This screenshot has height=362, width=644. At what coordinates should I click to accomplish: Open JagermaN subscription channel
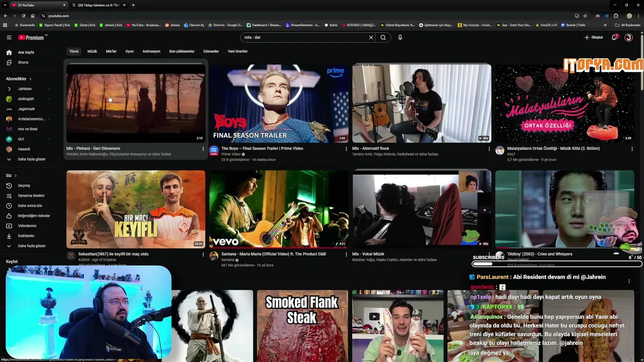pos(26,109)
